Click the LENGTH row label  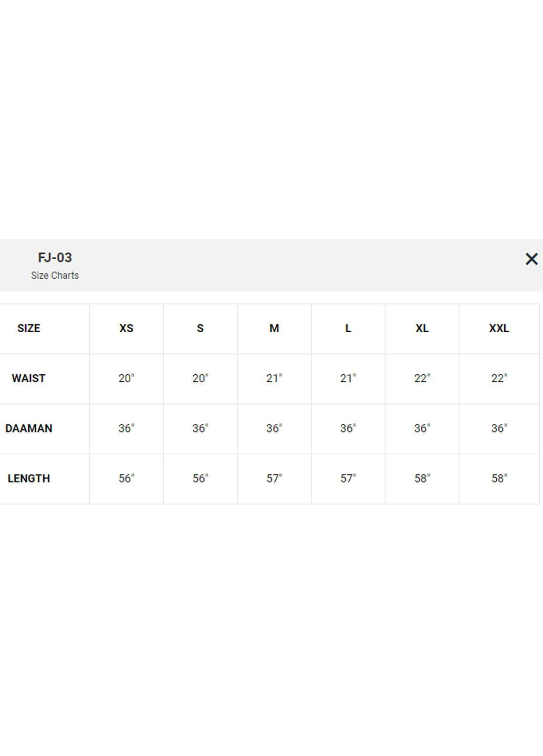[x=29, y=479]
